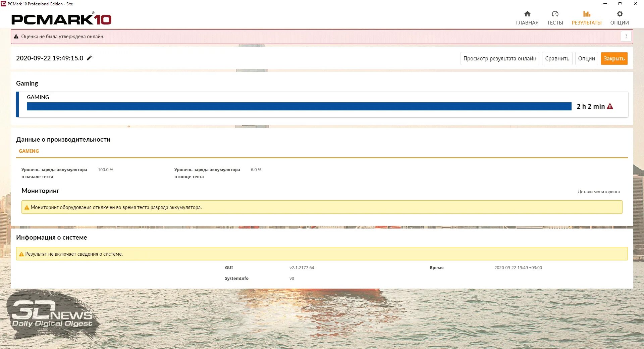Open the ОПЦИИ gear icon
The width and height of the screenshot is (644, 349).
pos(620,14)
